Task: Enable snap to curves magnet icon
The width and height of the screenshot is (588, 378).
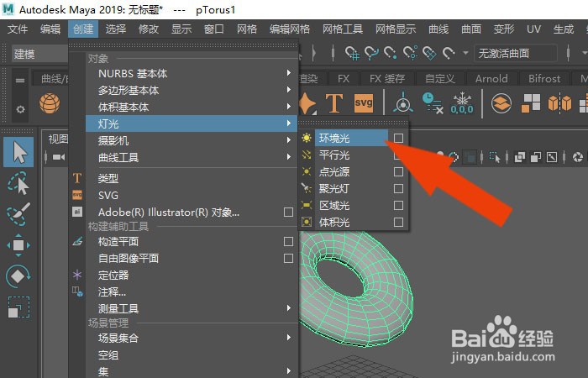Action: click(371, 53)
